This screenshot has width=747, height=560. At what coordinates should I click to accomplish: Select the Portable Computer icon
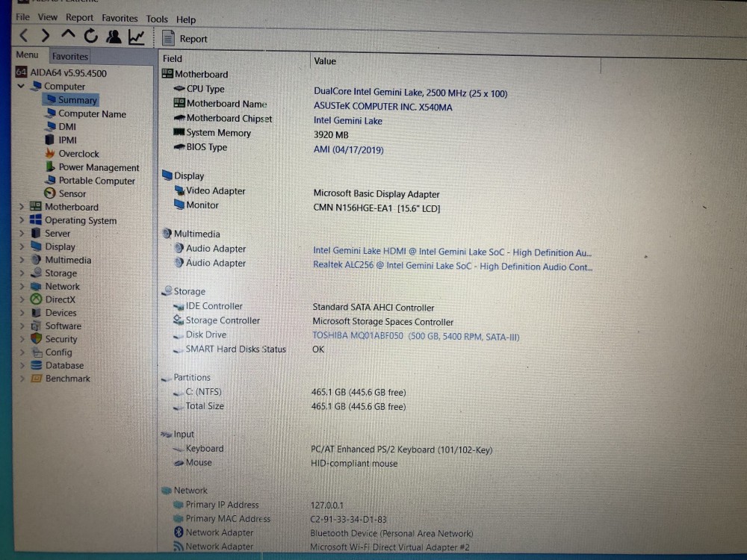click(50, 180)
